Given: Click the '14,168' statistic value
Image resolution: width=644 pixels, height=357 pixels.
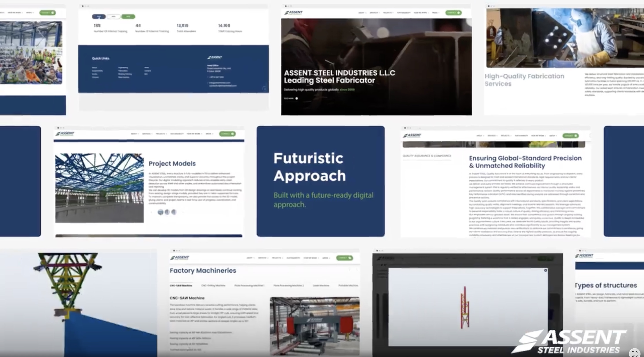Looking at the screenshot, I should tap(224, 25).
